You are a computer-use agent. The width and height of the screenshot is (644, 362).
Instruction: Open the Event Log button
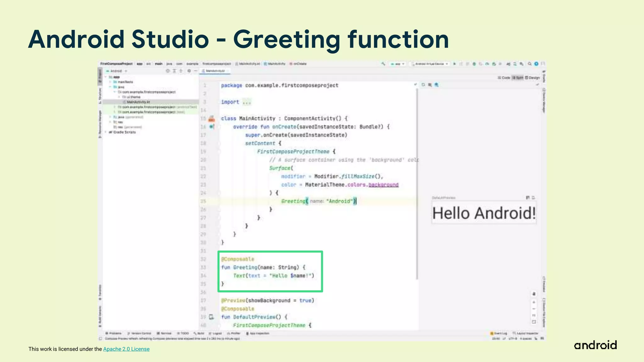(x=499, y=333)
